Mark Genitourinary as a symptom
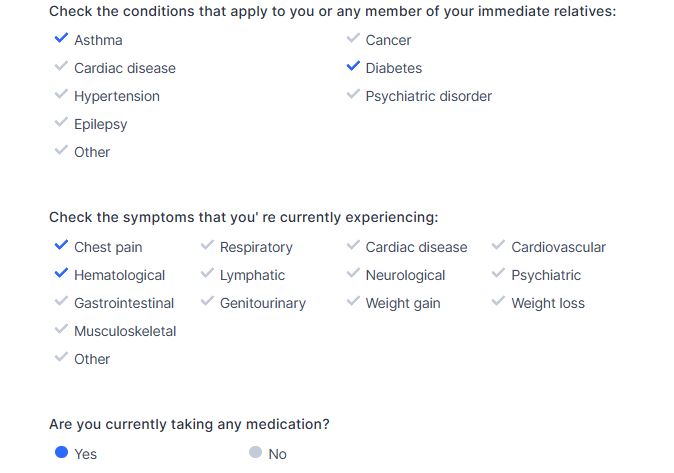The width and height of the screenshot is (674, 473). pyautogui.click(x=208, y=303)
